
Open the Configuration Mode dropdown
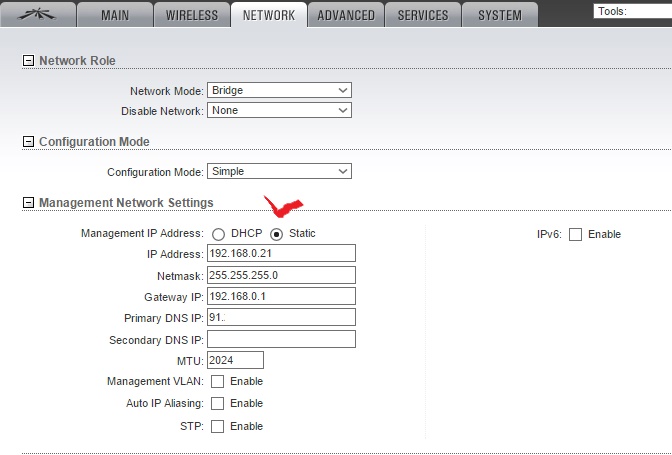pos(279,171)
